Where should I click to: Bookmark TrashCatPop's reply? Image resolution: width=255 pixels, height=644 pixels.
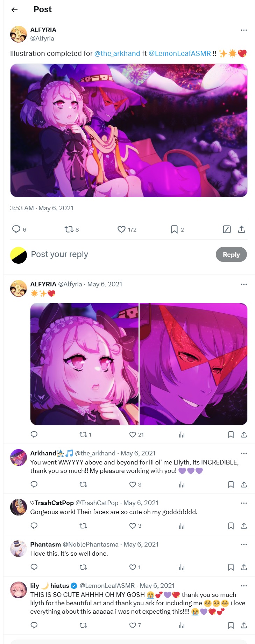tap(231, 526)
